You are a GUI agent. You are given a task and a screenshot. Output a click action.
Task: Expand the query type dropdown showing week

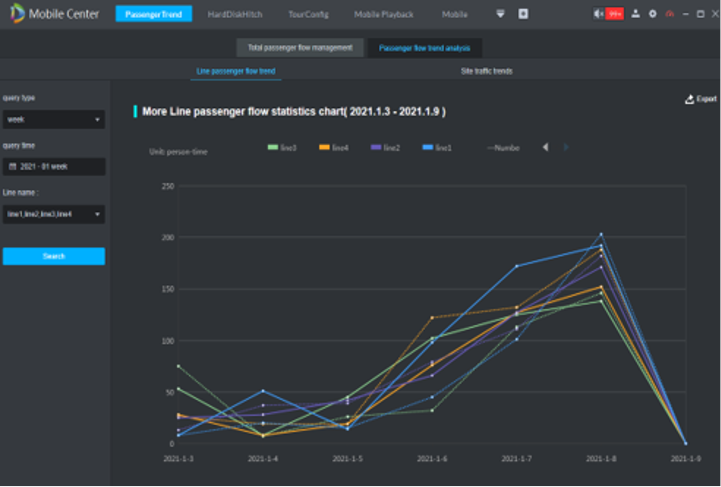[x=54, y=120]
